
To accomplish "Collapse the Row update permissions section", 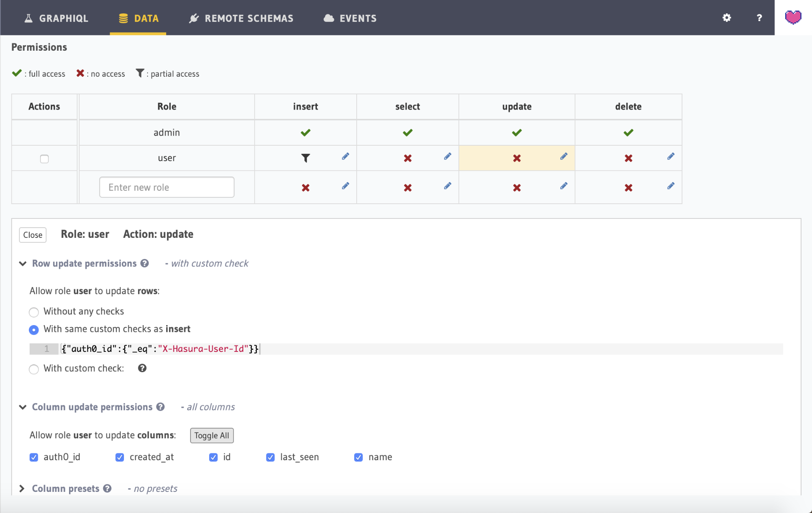I will 22,263.
